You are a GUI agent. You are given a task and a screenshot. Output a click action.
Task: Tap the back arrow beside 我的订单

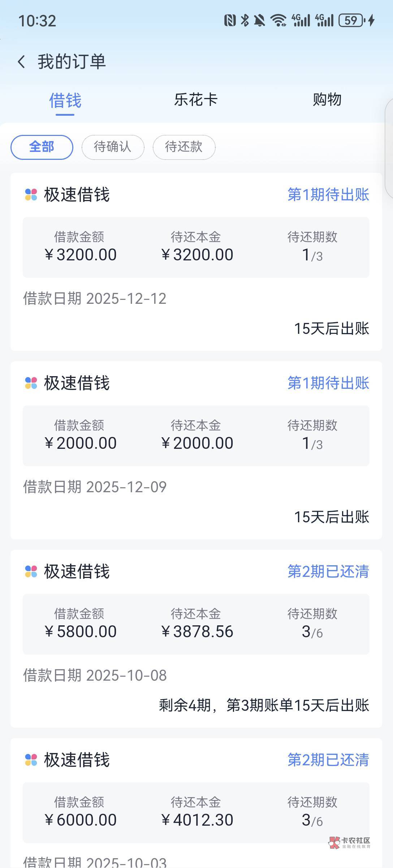click(22, 61)
